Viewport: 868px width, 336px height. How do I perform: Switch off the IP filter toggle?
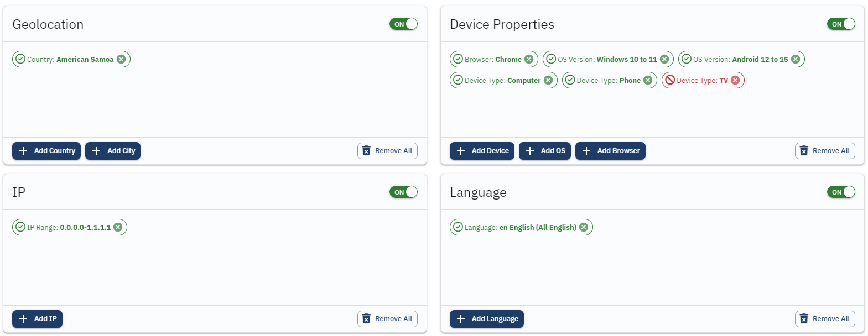tap(403, 192)
